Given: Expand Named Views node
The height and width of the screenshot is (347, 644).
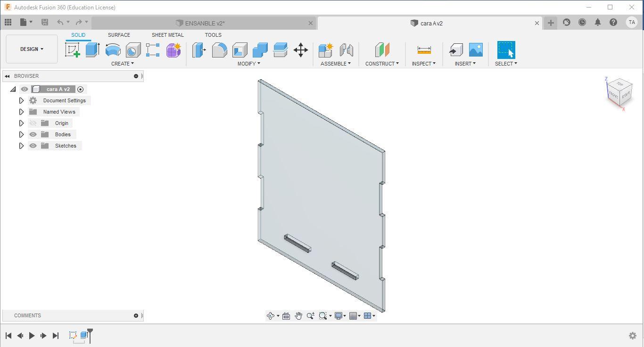Looking at the screenshot, I should 21,112.
